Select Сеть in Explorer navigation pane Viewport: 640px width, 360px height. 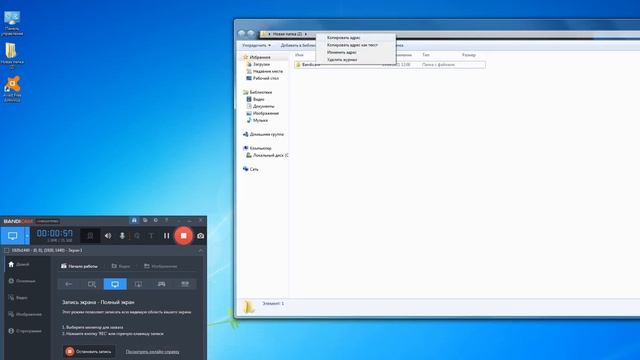pos(251,169)
